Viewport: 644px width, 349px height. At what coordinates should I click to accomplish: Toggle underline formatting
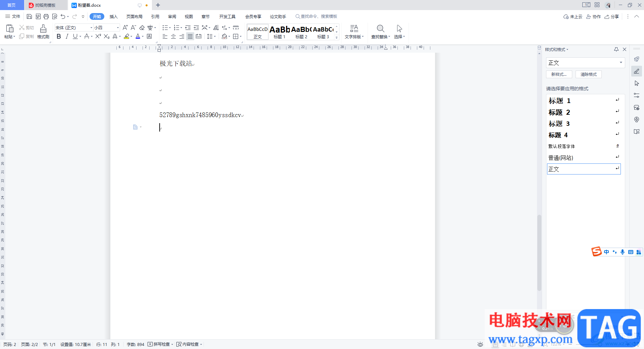click(75, 36)
